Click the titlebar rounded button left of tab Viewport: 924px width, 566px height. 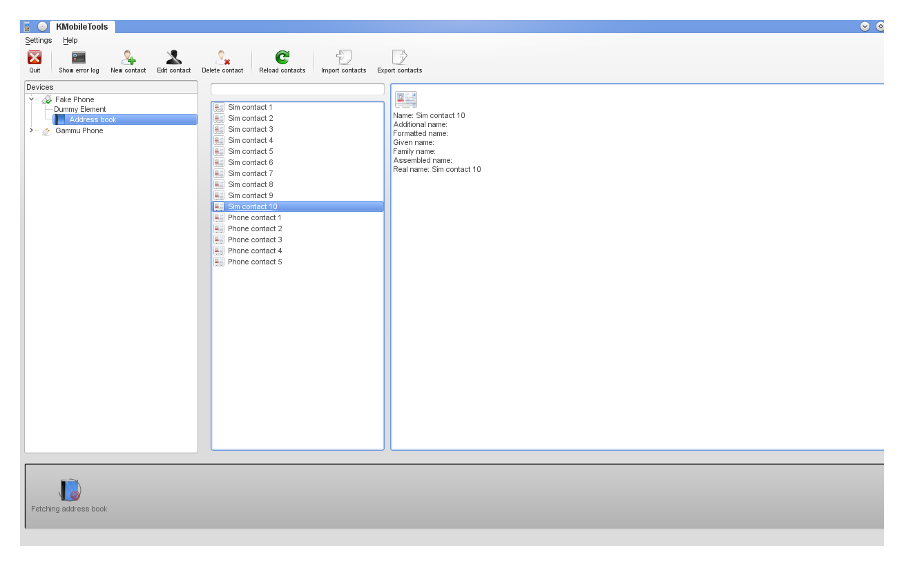pyautogui.click(x=43, y=26)
